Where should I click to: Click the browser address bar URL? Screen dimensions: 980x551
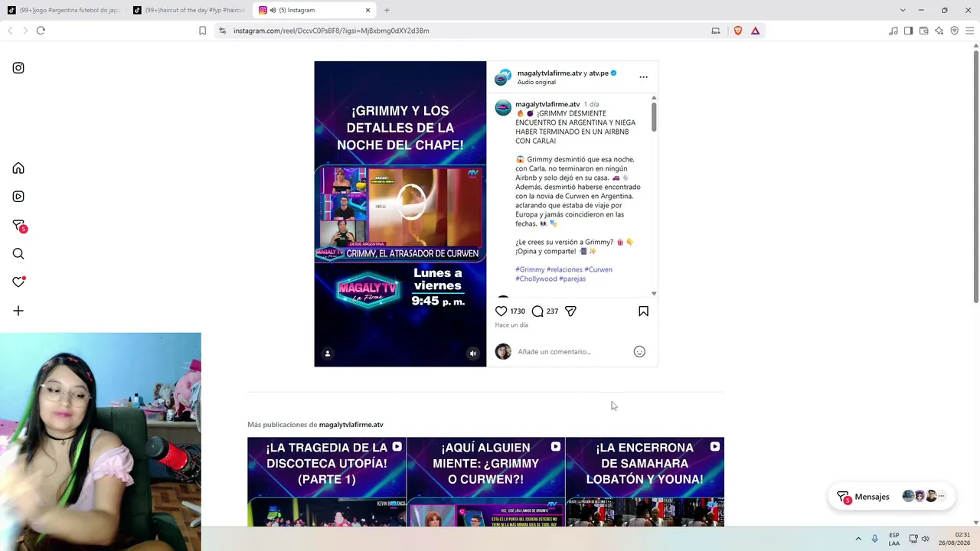coord(332,31)
